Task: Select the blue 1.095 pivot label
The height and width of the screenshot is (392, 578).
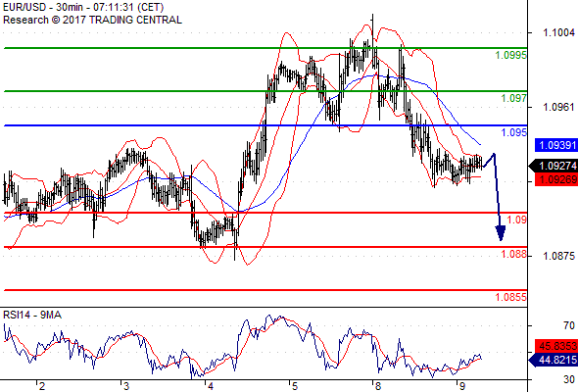Action: pyautogui.click(x=514, y=132)
